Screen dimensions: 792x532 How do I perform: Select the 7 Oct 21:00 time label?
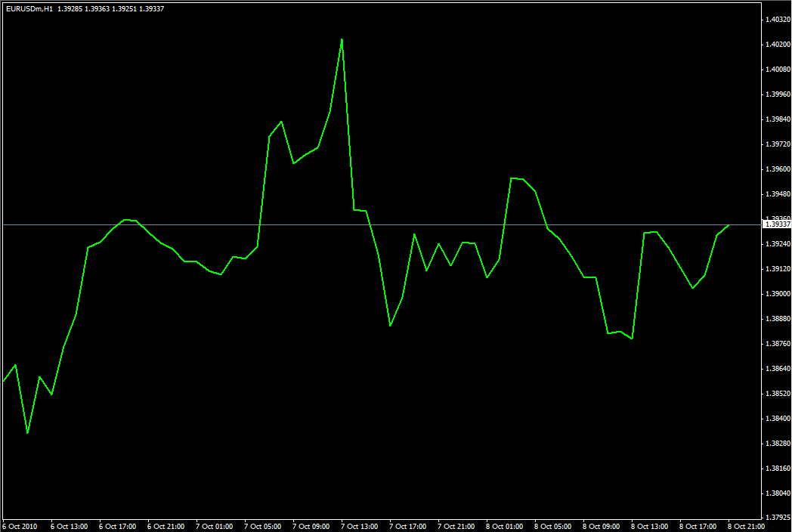[x=456, y=527]
